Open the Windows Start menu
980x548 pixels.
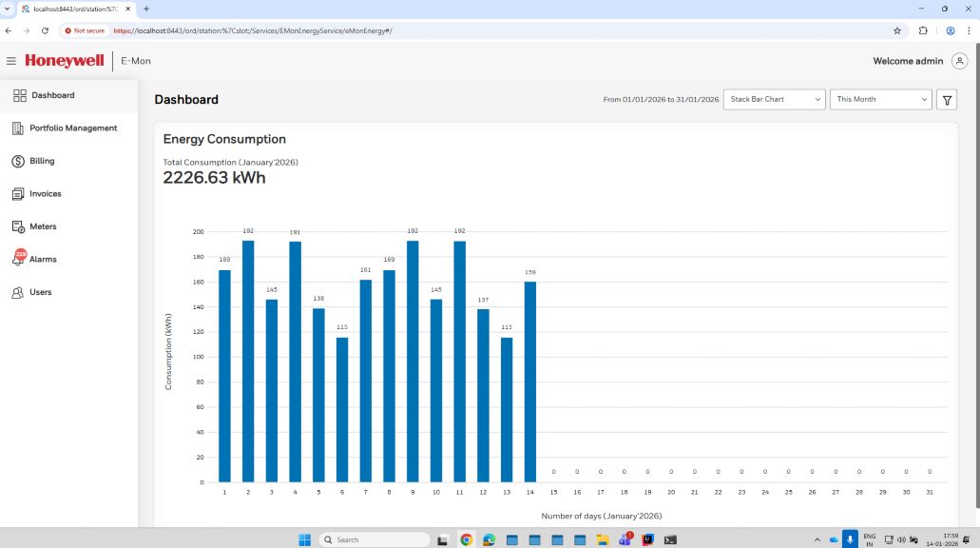point(304,539)
